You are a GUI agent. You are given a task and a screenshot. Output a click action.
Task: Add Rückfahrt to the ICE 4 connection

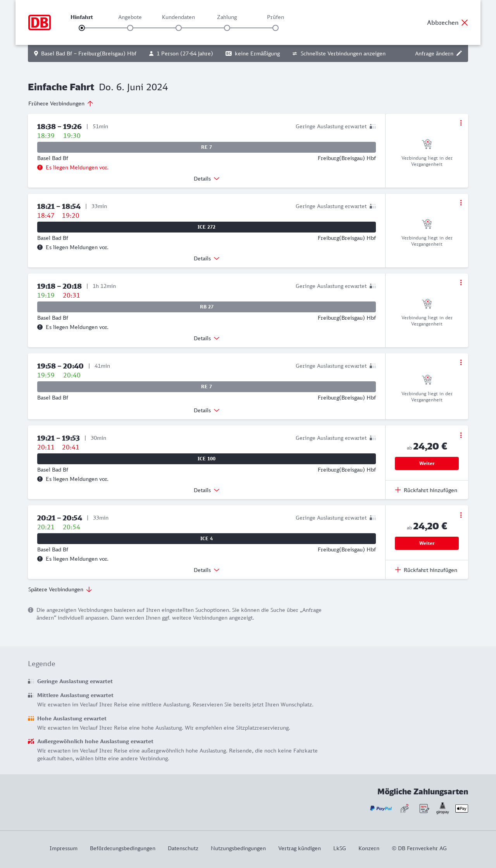coord(427,570)
